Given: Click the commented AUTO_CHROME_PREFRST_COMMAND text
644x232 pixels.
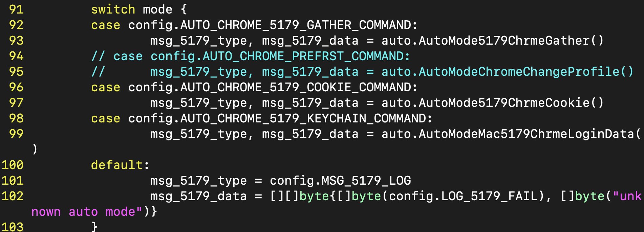Looking at the screenshot, I should pyautogui.click(x=305, y=56).
